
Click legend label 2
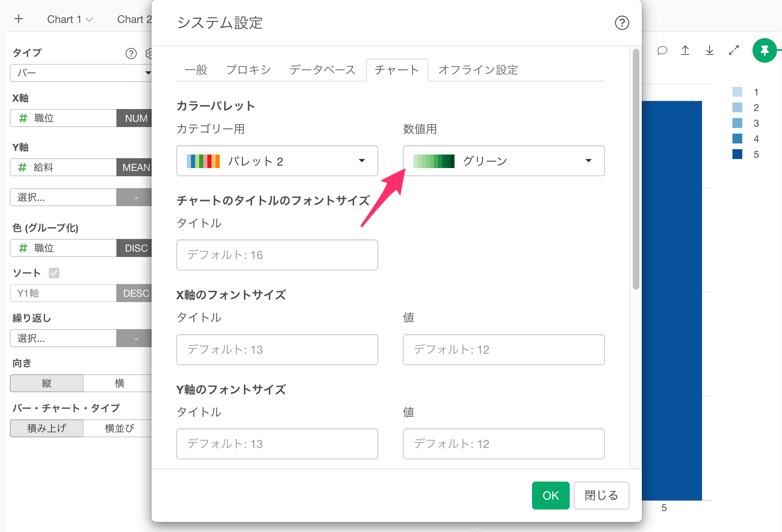tap(756, 108)
